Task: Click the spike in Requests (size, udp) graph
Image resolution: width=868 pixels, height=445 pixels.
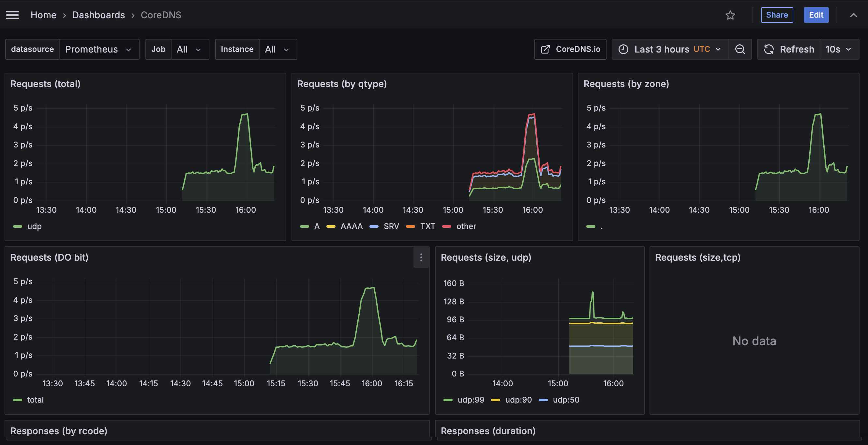Action: click(x=592, y=293)
